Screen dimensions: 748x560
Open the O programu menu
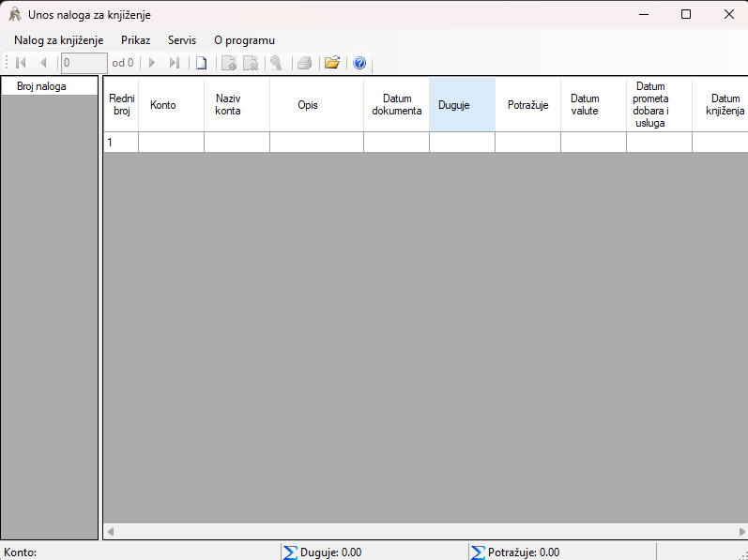(x=244, y=40)
